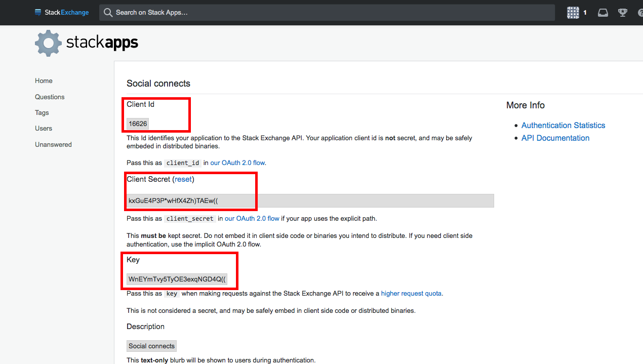
Task: Open OAuth 2.0 flow link after client_id
Action: 238,163
